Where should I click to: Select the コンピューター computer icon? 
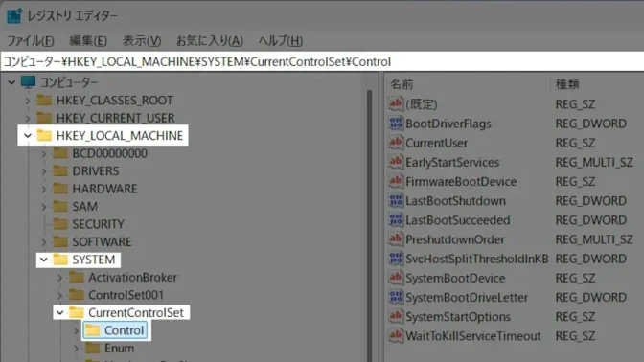29,82
